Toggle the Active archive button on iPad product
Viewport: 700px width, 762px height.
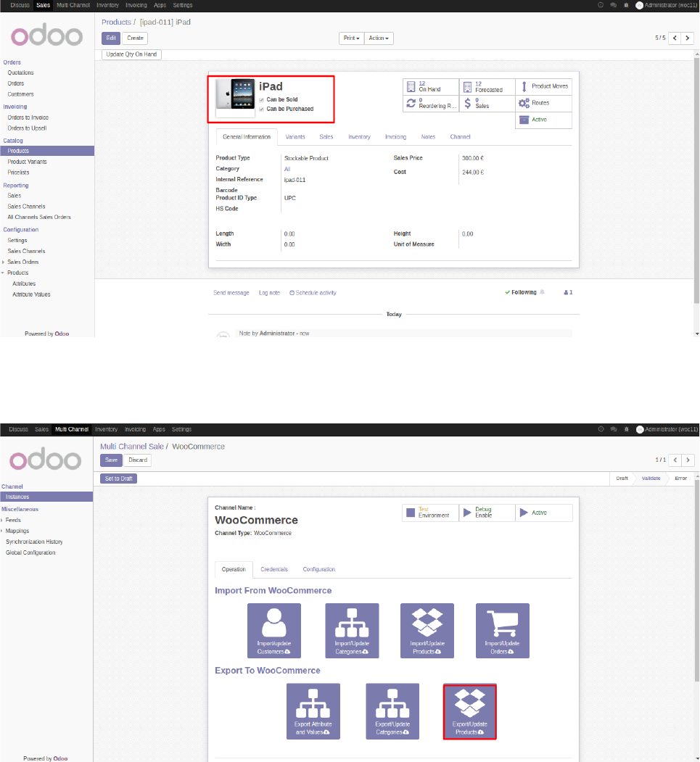tap(543, 120)
